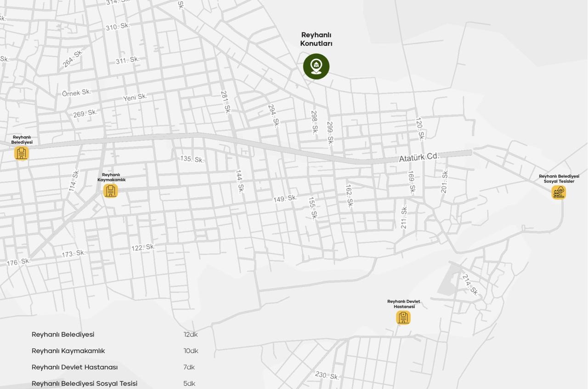Click the 310. Sk. street label
The height and width of the screenshot is (389, 588).
(118, 27)
